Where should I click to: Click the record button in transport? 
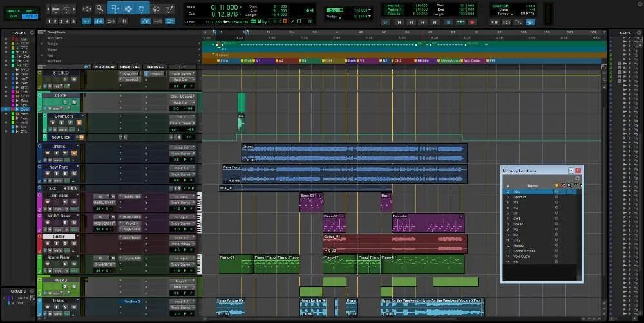tap(472, 22)
